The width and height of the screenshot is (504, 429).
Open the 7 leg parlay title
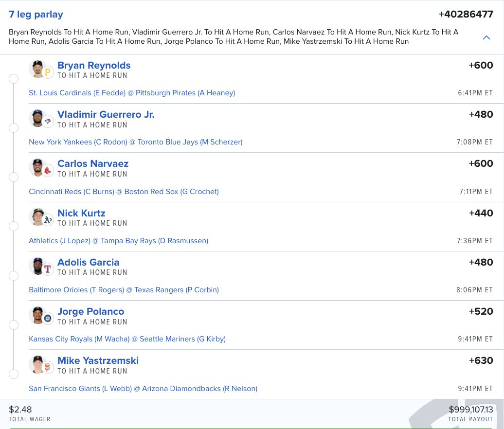[x=36, y=15]
